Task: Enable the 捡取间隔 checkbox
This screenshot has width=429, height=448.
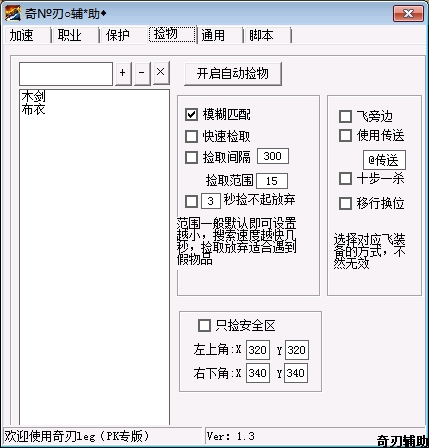Action: [191, 157]
